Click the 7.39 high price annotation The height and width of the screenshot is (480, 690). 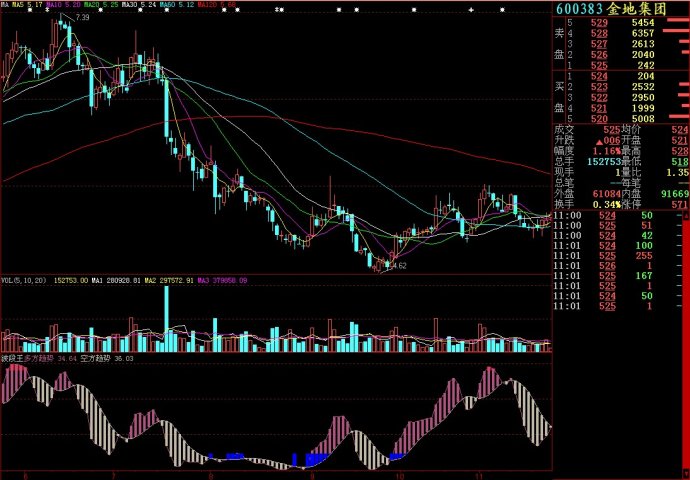(82, 18)
